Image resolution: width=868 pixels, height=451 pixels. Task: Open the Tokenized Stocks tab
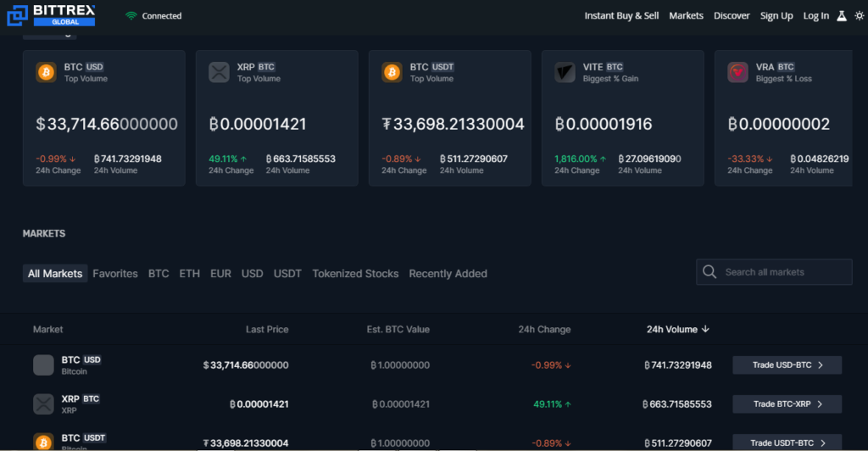point(355,273)
